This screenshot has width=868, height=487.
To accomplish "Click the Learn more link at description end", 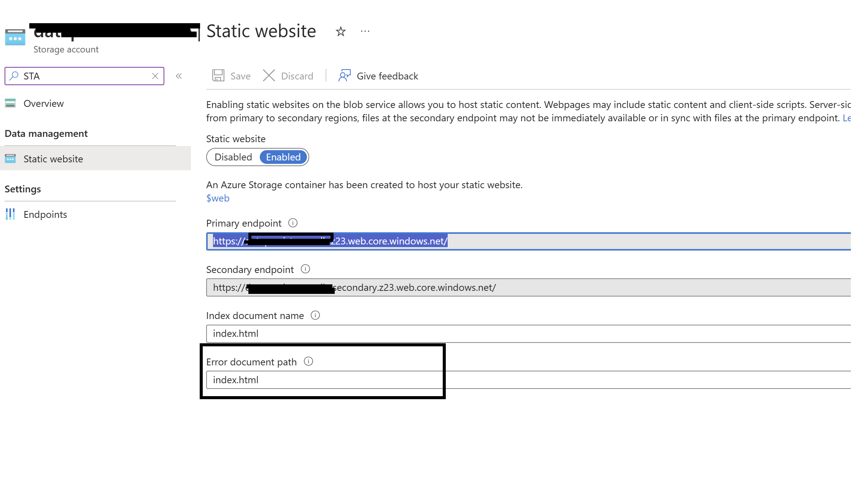I will point(847,118).
